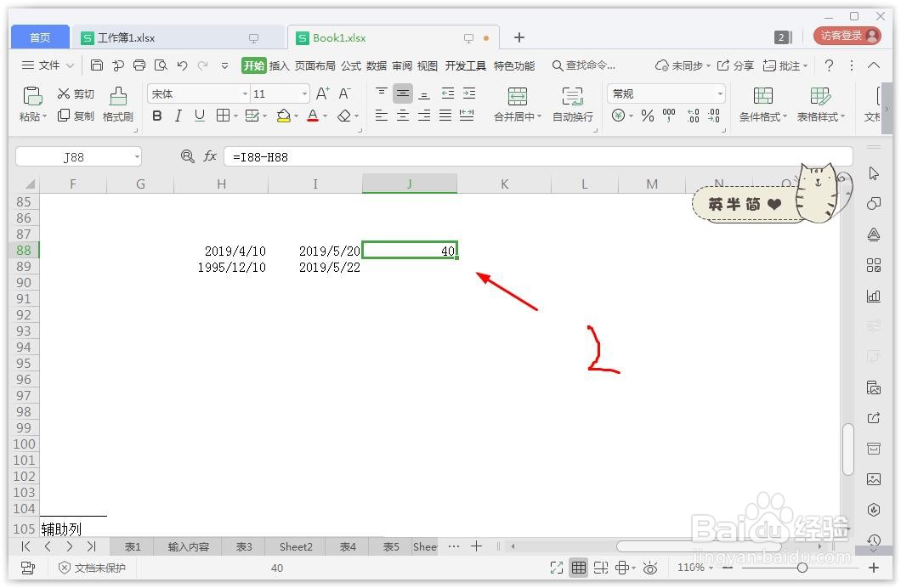Switch to the 插入 ribbon tab
This screenshot has height=588, width=901.
tap(280, 65)
